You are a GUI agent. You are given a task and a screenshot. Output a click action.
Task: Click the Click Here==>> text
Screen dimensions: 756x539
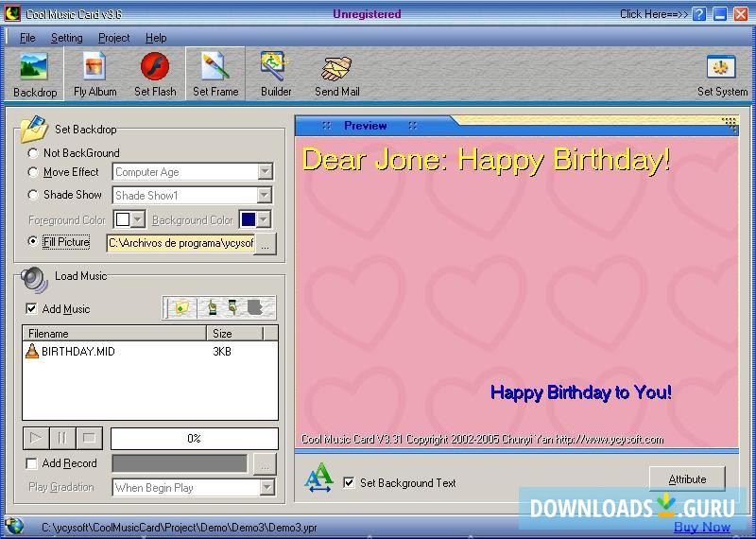click(x=654, y=14)
